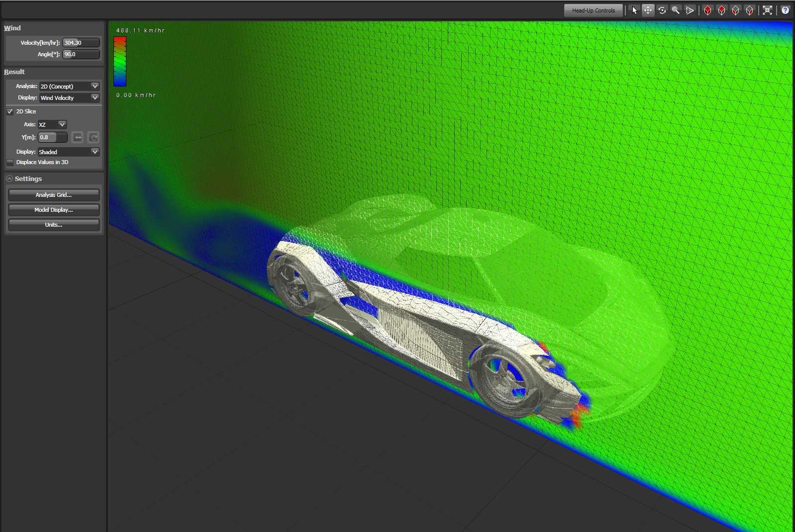Choose the second red cube view preset
The image size is (795, 532).
pos(721,10)
